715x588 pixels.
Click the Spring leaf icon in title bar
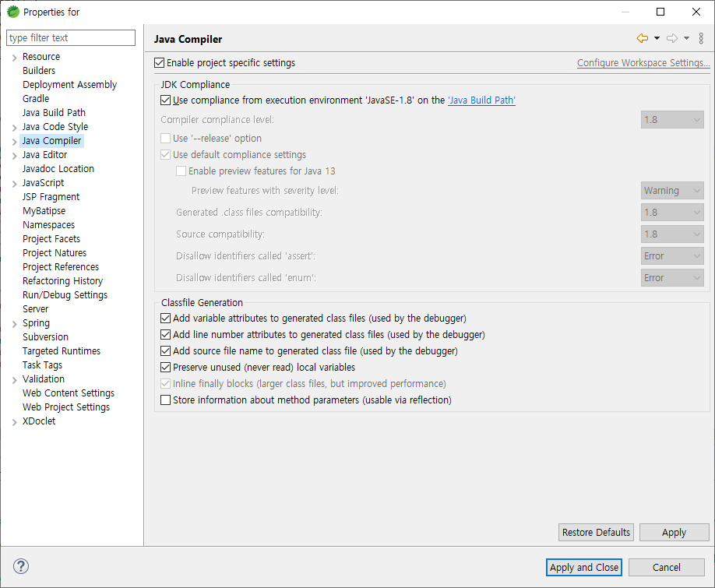pyautogui.click(x=13, y=12)
